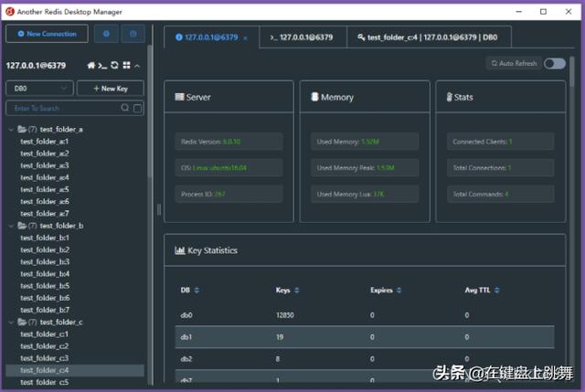Maximize the Another Redis Desktop Manager window
Screen dimensions: 585x392
(x=543, y=12)
